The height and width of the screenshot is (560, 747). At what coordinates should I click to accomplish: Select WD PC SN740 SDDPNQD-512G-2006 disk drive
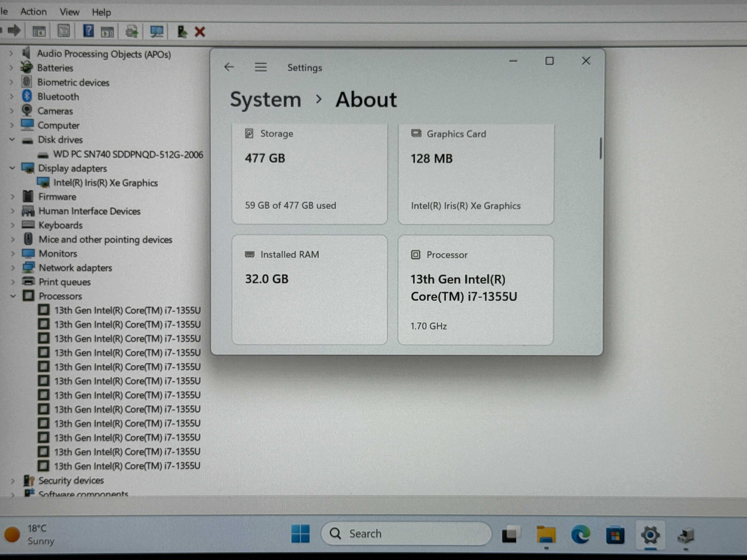coord(128,154)
